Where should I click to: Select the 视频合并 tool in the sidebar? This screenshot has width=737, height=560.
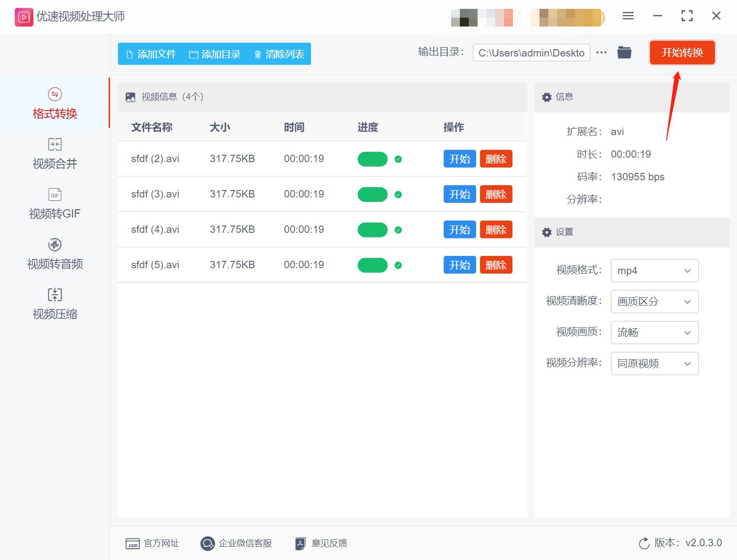pos(54,153)
